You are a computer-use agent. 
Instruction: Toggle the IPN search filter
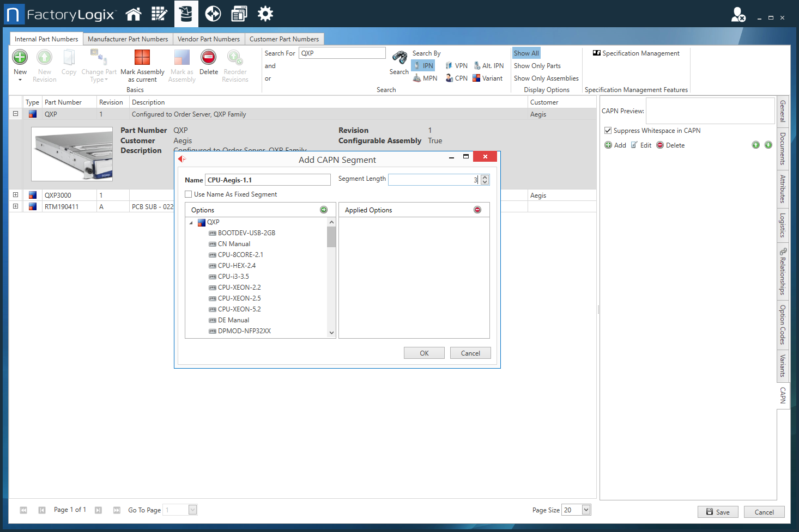[x=423, y=65]
